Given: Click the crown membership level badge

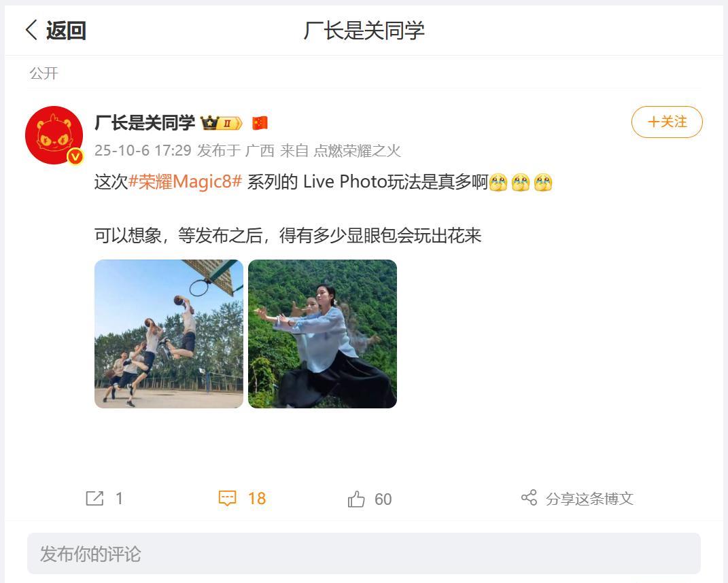Looking at the screenshot, I should click(x=221, y=123).
